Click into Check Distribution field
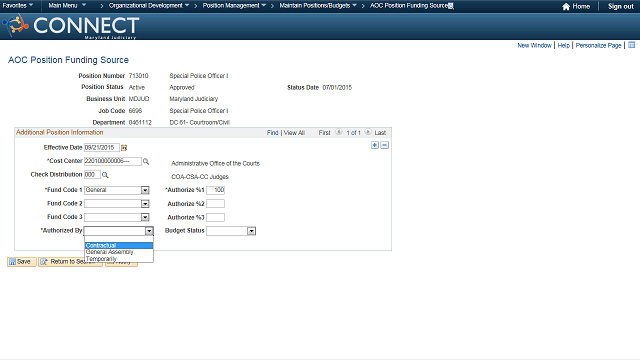 92,175
